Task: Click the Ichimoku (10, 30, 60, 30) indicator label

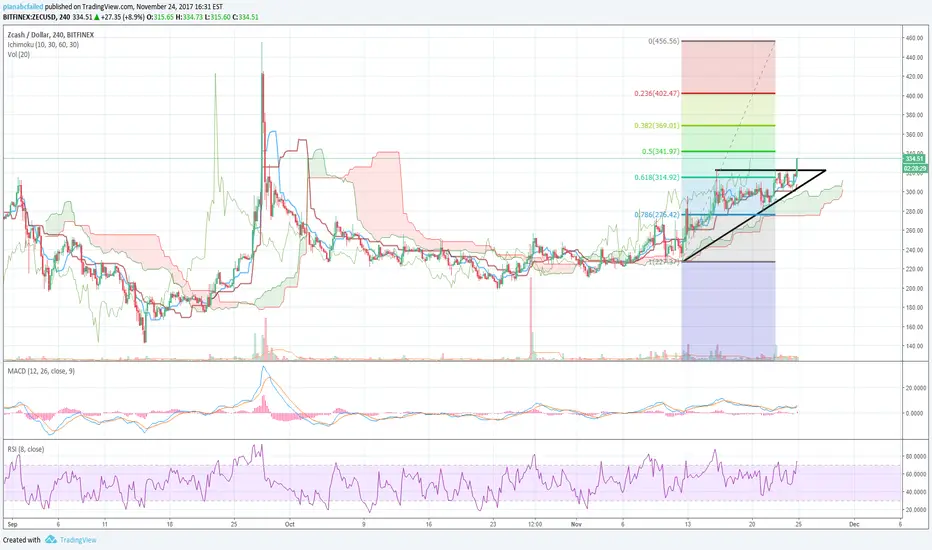Action: (43, 45)
